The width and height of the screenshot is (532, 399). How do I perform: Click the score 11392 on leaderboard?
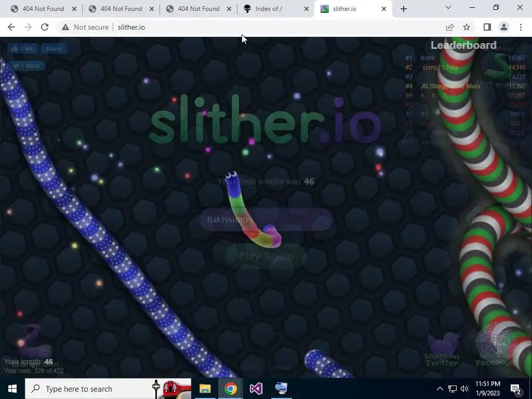(x=517, y=86)
